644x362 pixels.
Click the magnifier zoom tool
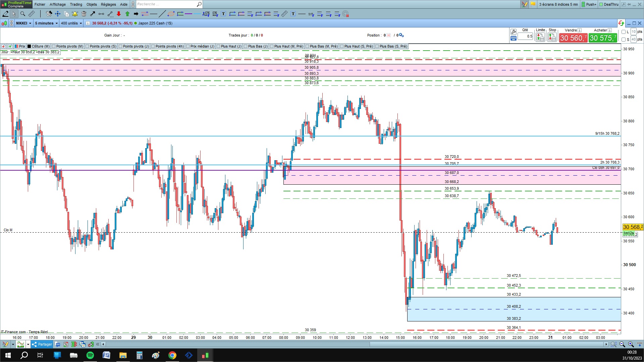tap(23, 14)
